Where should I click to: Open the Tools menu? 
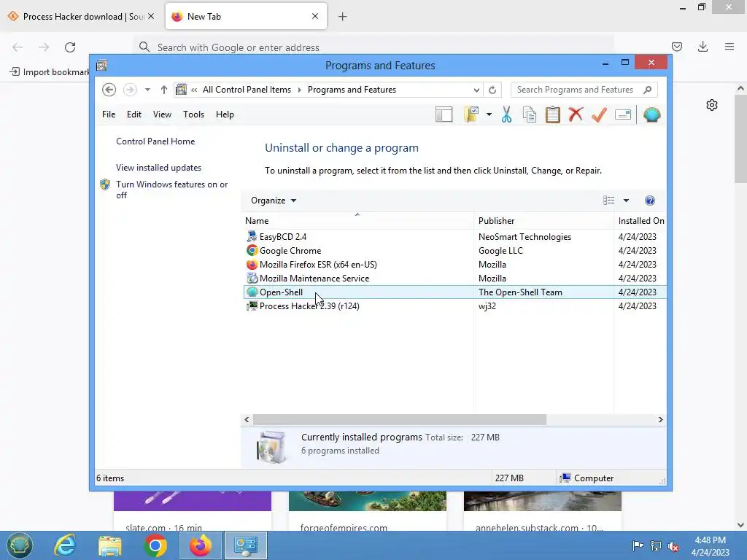193,114
